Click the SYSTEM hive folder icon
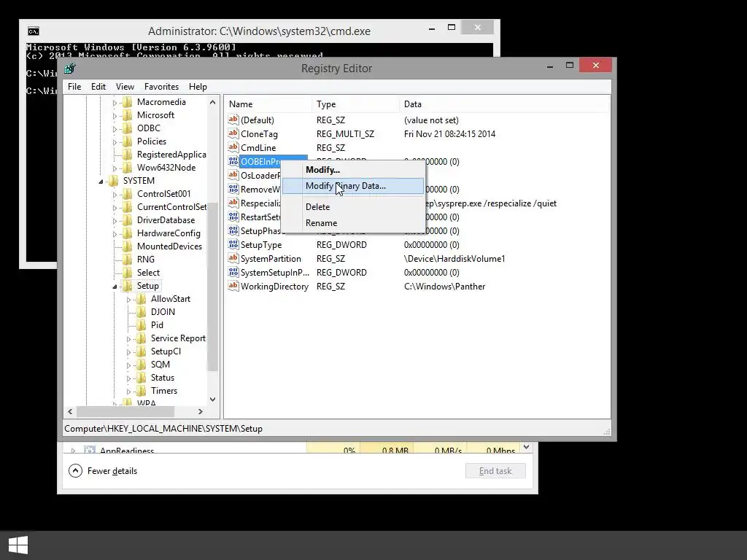 113,181
